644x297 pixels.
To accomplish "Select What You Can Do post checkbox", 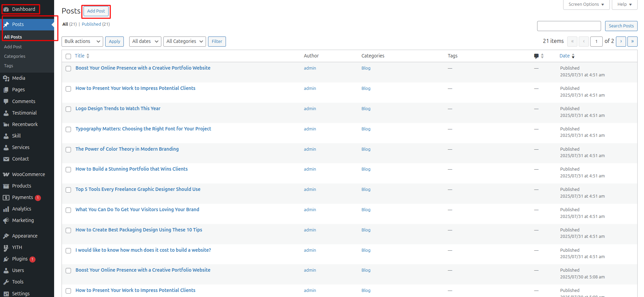I will point(68,210).
